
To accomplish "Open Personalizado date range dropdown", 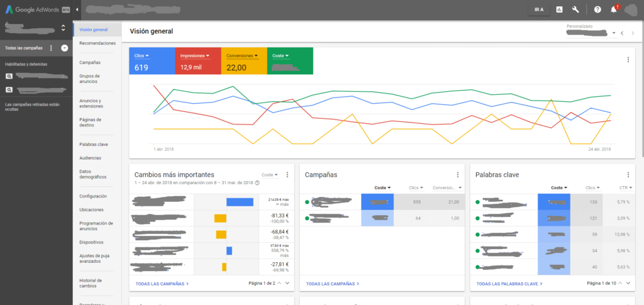I will click(591, 33).
